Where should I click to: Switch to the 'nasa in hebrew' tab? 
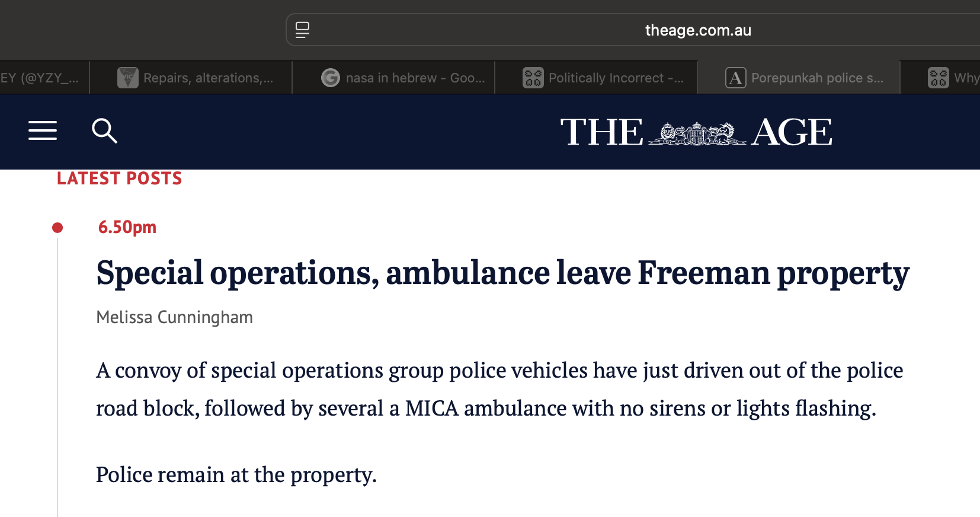(415, 78)
